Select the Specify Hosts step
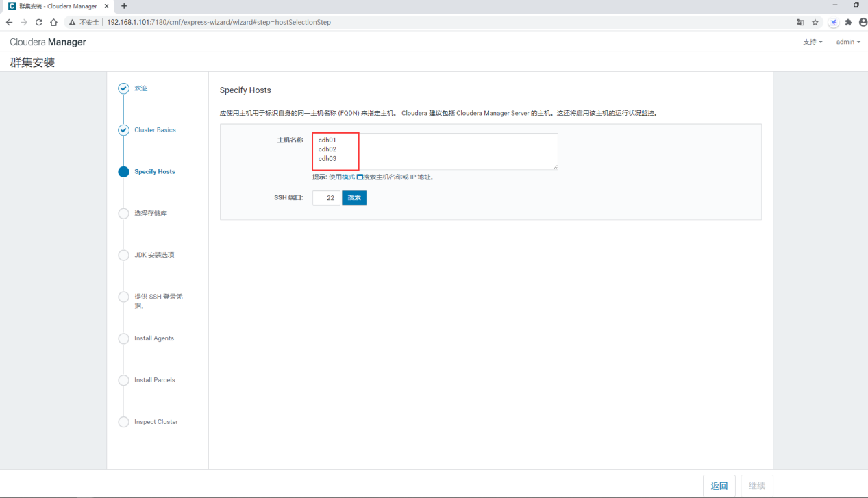The image size is (868, 498). pyautogui.click(x=155, y=172)
